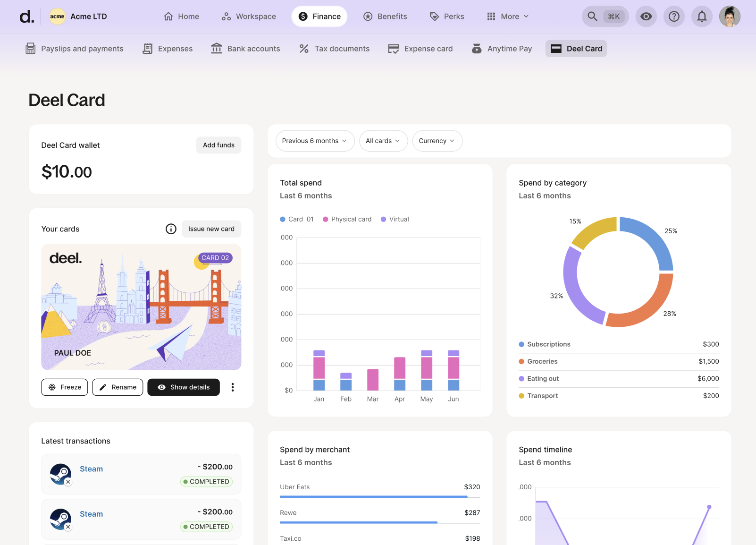Select the Expenses navigation item

coord(168,48)
